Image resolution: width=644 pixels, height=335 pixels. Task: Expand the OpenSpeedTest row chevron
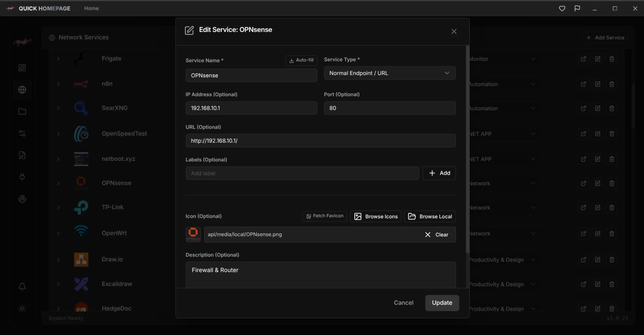click(x=58, y=134)
